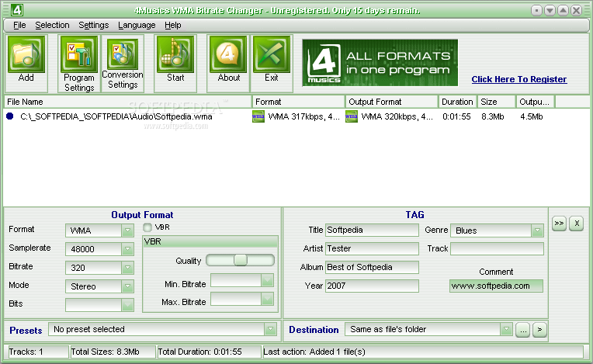Click the Exit toolbar icon
The image size is (593, 364).
pyautogui.click(x=271, y=55)
